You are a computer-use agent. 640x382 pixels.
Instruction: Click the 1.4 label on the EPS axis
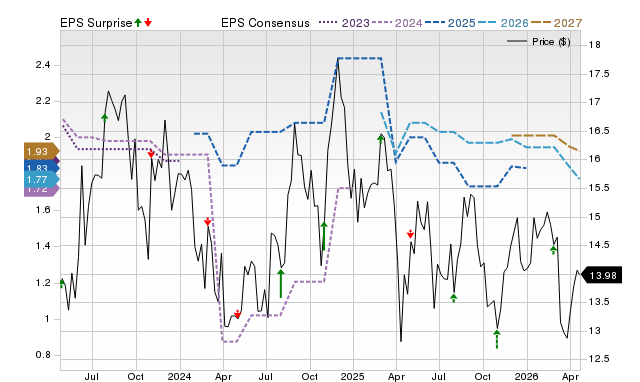(x=43, y=246)
